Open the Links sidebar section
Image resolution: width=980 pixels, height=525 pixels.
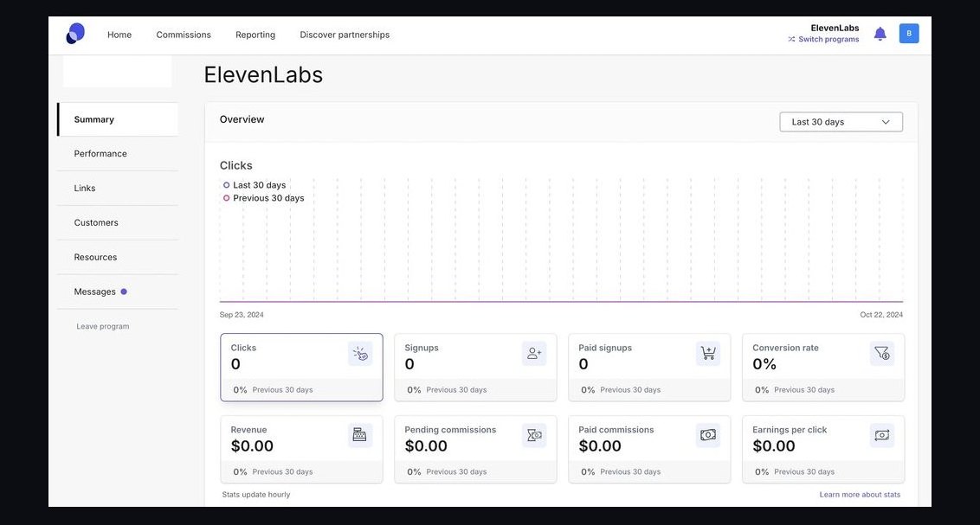(118, 188)
